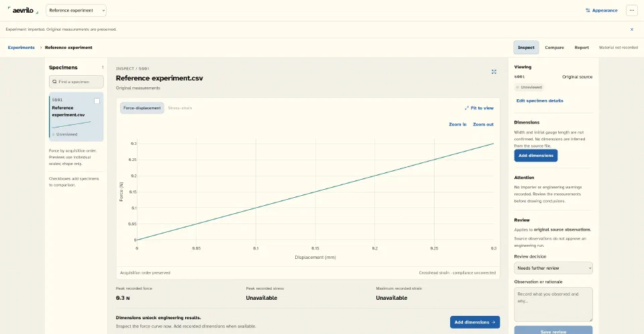The height and width of the screenshot is (334, 644).
Task: Click the search magnifier icon in specimen search
Action: (54, 82)
